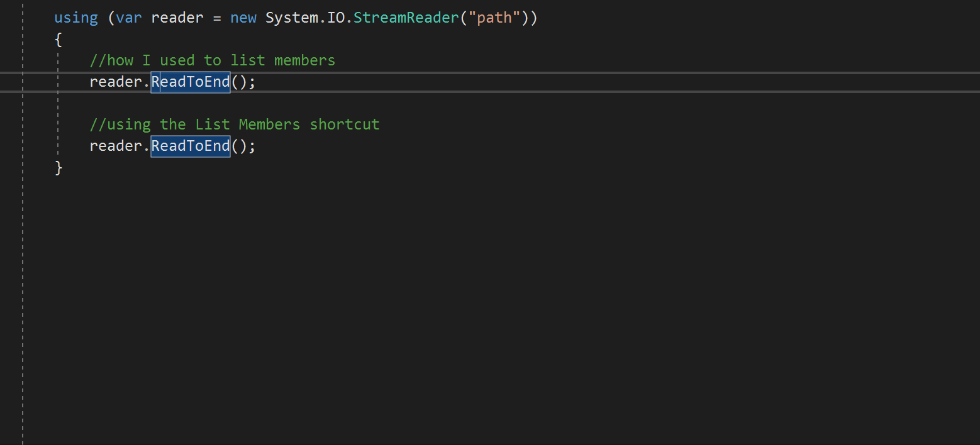Click the opening curly brace
This screenshot has height=445, width=980.
[58, 40]
